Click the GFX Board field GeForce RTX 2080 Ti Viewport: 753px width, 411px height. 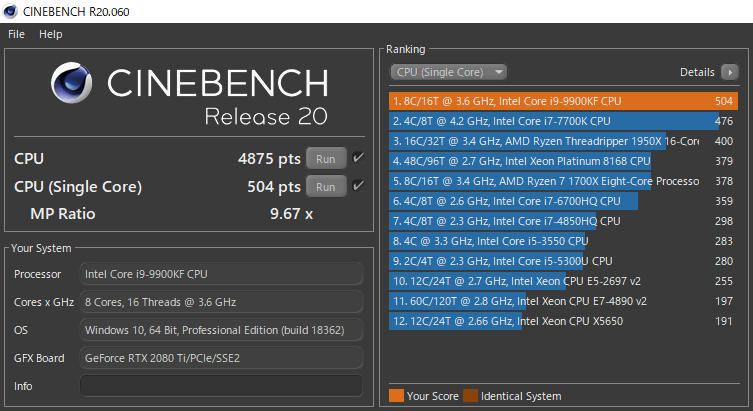[x=221, y=358]
